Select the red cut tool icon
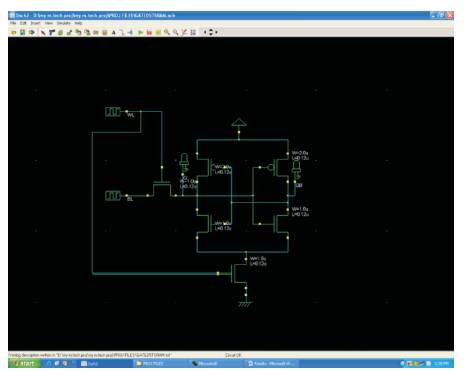Screen dimensions: 466x371 click(43, 32)
